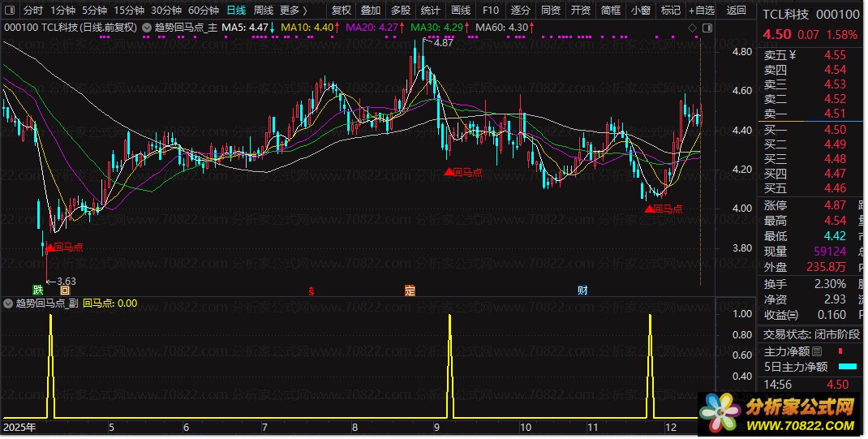The image size is (868, 439).
Task: Open the 趋势回马点_主 indicator dropdown arrow
Action: [x=145, y=28]
